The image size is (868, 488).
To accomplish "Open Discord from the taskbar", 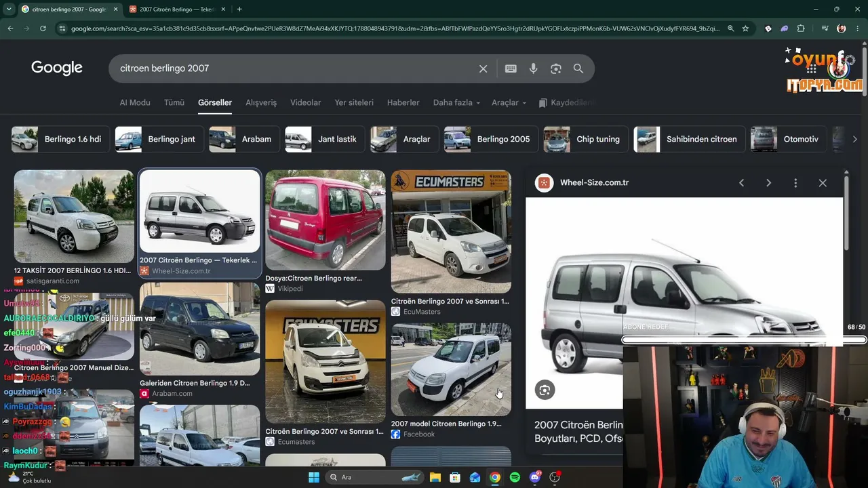I will tap(535, 477).
